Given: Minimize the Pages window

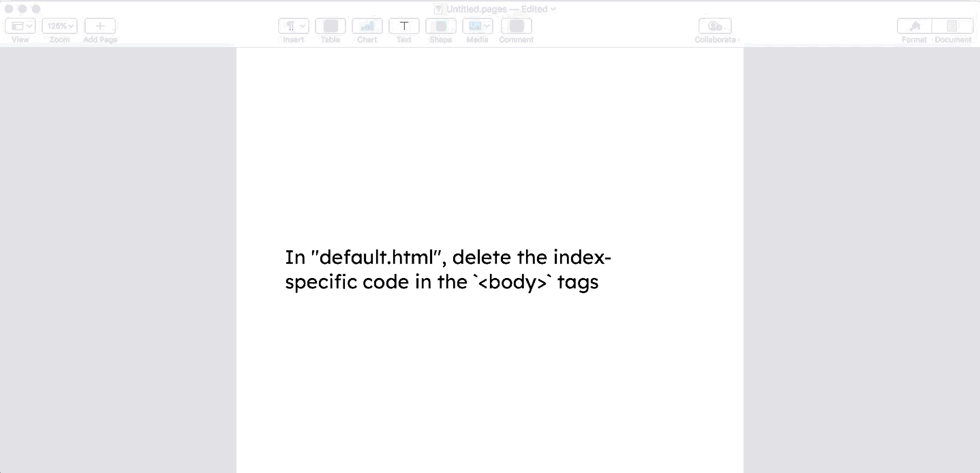Looking at the screenshot, I should pos(22,9).
